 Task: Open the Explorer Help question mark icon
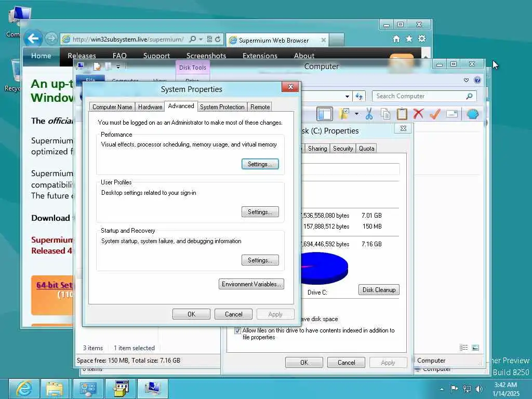tap(477, 80)
